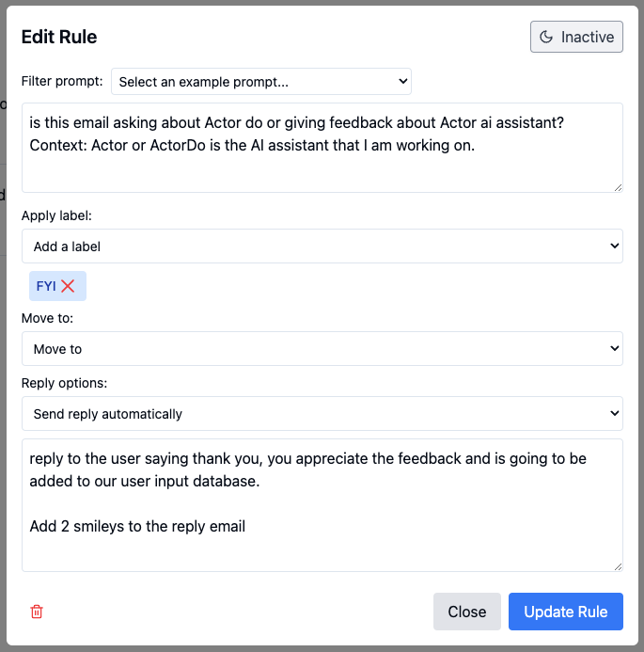Delete rule using red trash icon

coord(37,612)
